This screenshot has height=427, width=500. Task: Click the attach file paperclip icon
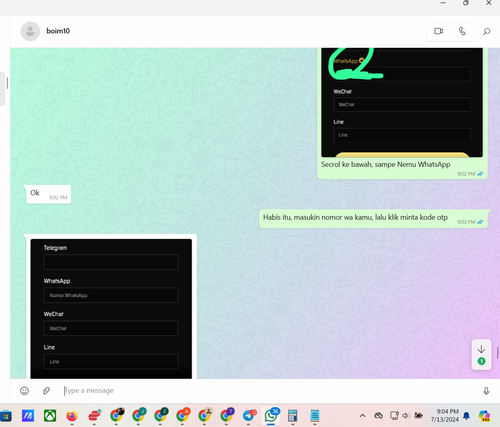[x=46, y=391]
